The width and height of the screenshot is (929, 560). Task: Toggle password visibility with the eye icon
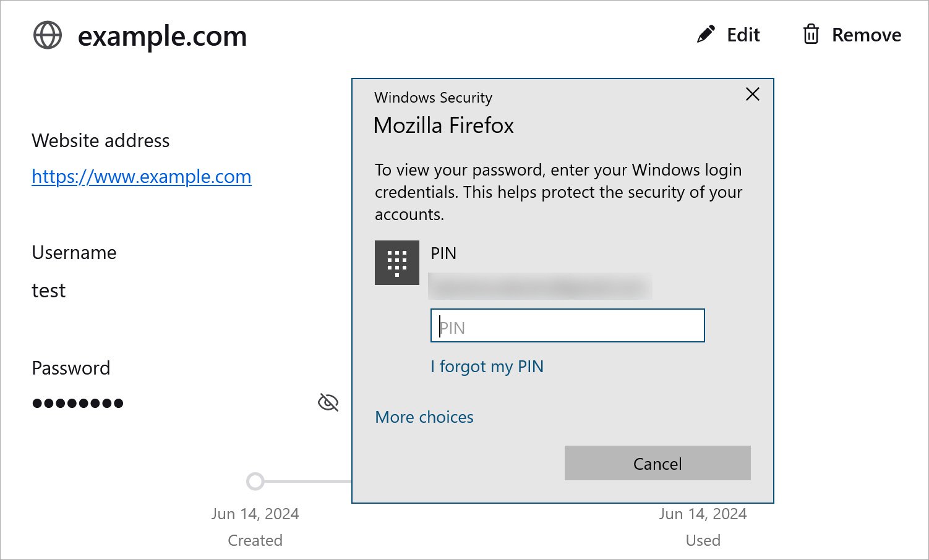click(x=328, y=403)
